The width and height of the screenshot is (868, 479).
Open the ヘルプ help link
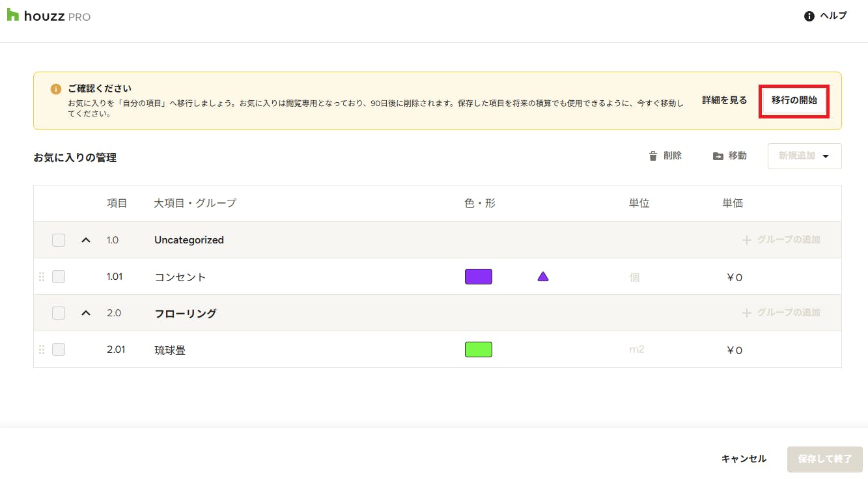(826, 16)
